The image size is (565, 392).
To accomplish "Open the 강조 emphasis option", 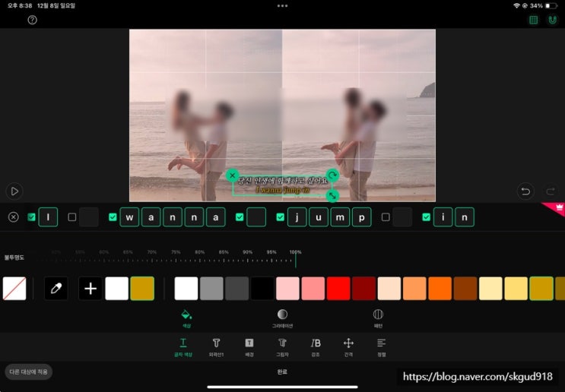I will [316, 347].
